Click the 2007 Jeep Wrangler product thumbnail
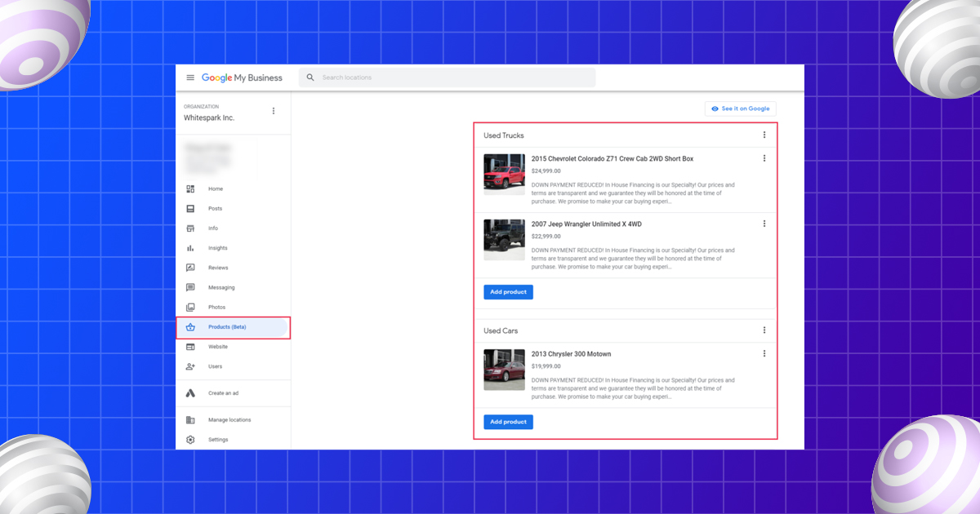The height and width of the screenshot is (514, 980). [504, 239]
